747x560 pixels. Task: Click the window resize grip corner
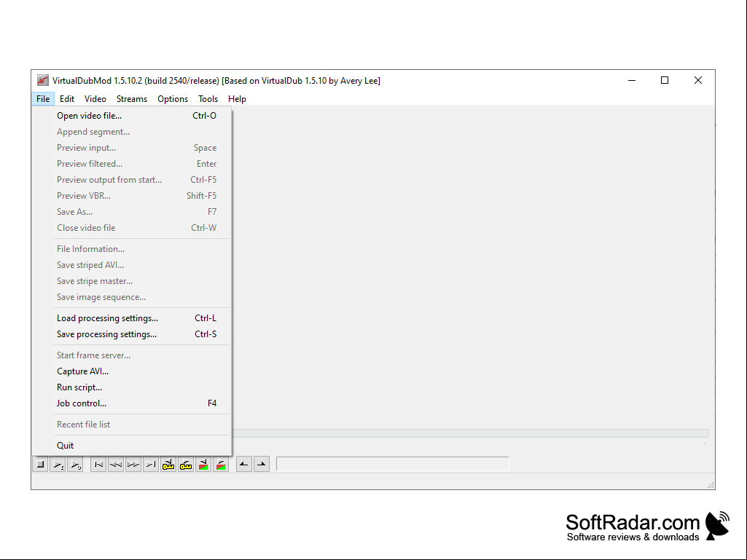(x=711, y=485)
